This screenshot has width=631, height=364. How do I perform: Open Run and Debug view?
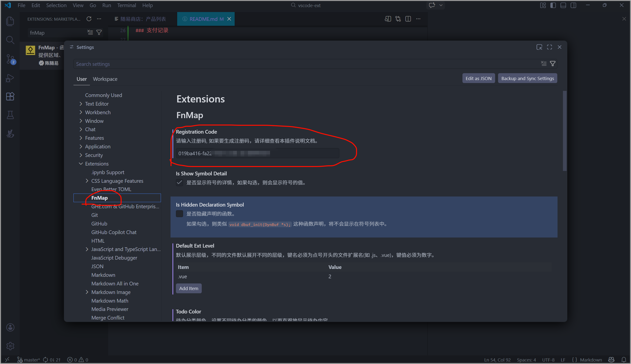click(10, 78)
